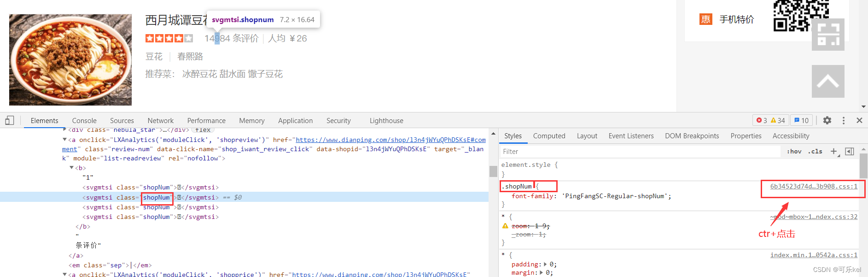
Task: Open the Lighthouse tab
Action: [386, 120]
